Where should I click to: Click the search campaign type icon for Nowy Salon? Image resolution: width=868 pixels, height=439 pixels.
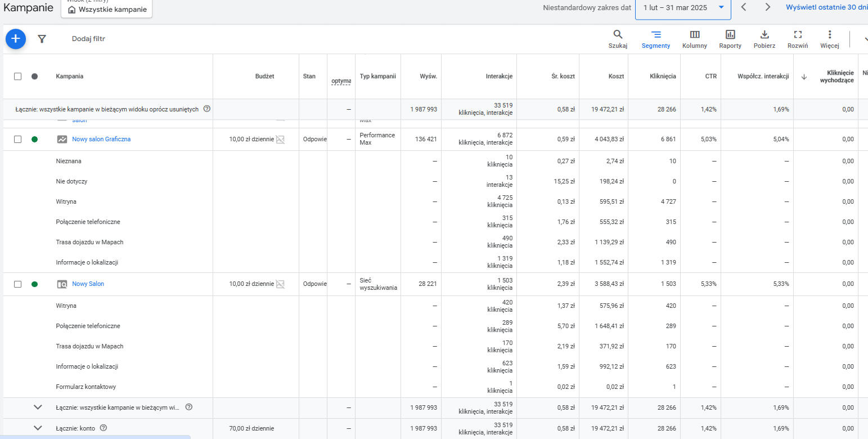pos(62,284)
